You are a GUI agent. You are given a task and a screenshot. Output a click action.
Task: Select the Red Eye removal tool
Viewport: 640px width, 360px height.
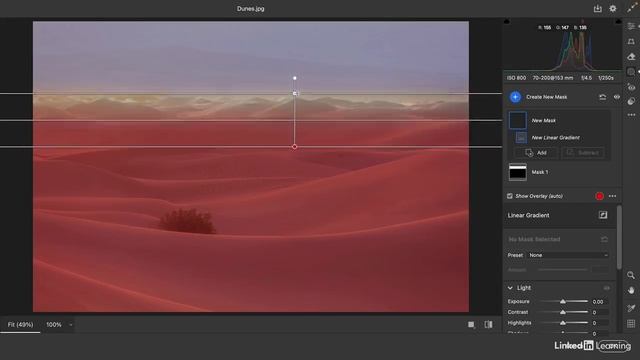[631, 87]
